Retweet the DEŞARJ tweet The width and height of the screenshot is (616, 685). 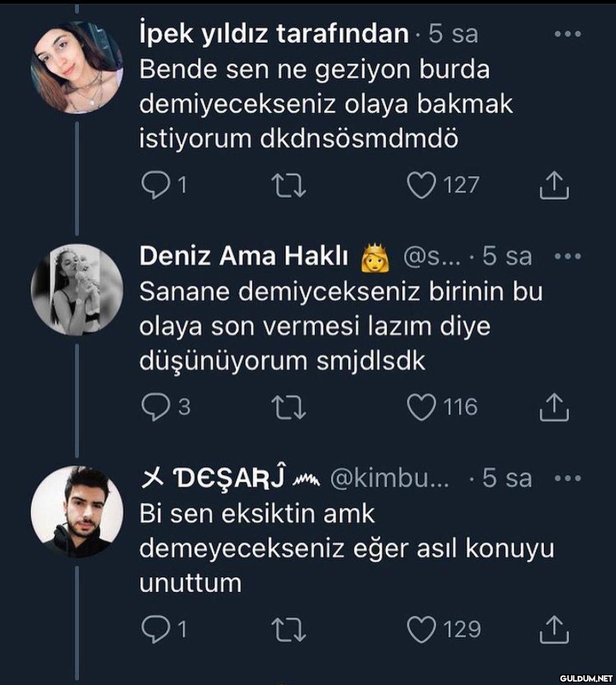click(288, 630)
